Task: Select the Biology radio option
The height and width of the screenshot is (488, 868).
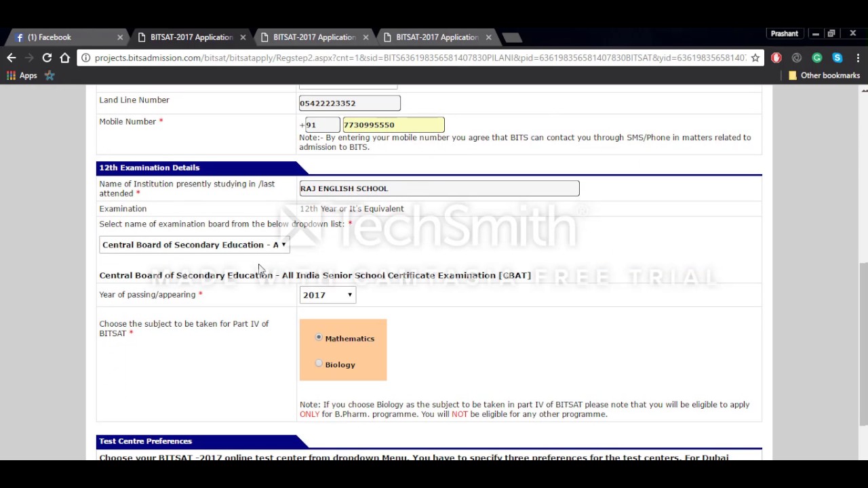Action: pos(319,363)
